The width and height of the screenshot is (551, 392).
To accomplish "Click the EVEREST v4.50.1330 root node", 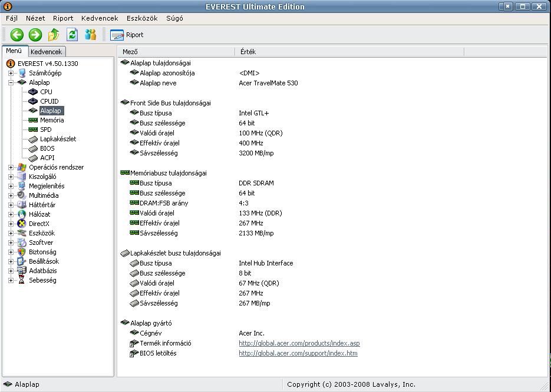I will click(x=48, y=64).
